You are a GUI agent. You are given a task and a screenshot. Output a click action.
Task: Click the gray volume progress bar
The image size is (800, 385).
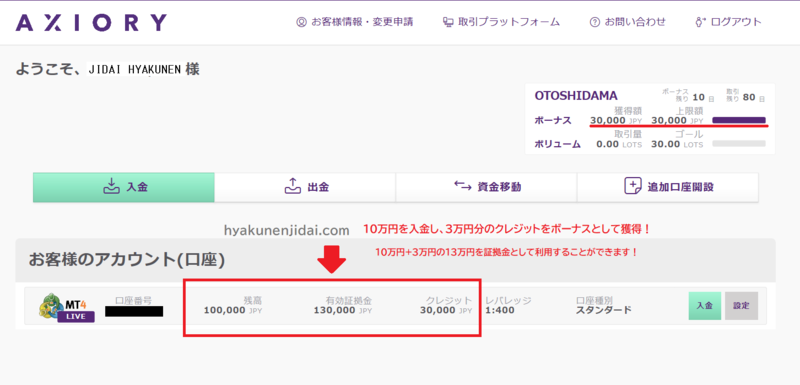739,144
